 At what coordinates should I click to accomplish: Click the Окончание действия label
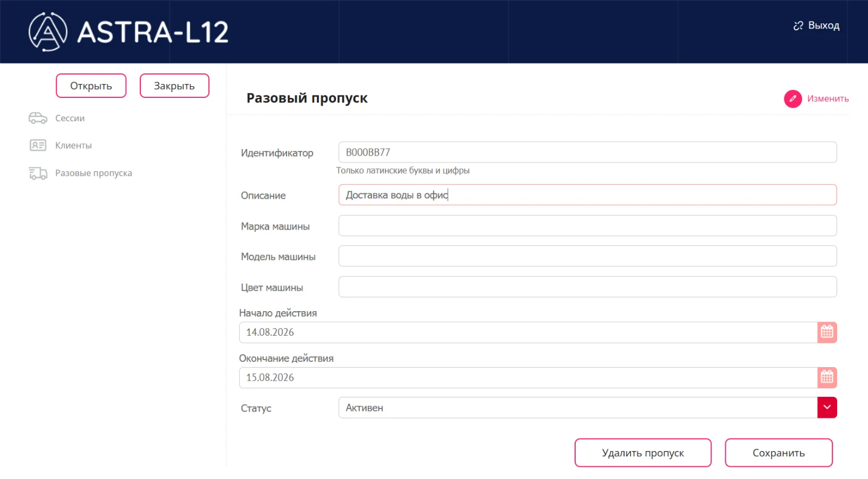(x=286, y=358)
